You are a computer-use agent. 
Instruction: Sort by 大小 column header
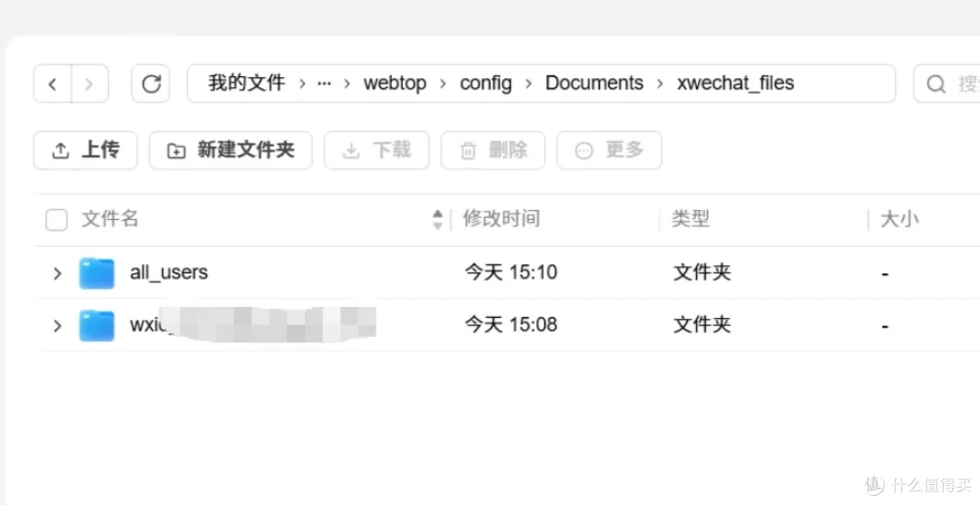tap(899, 219)
